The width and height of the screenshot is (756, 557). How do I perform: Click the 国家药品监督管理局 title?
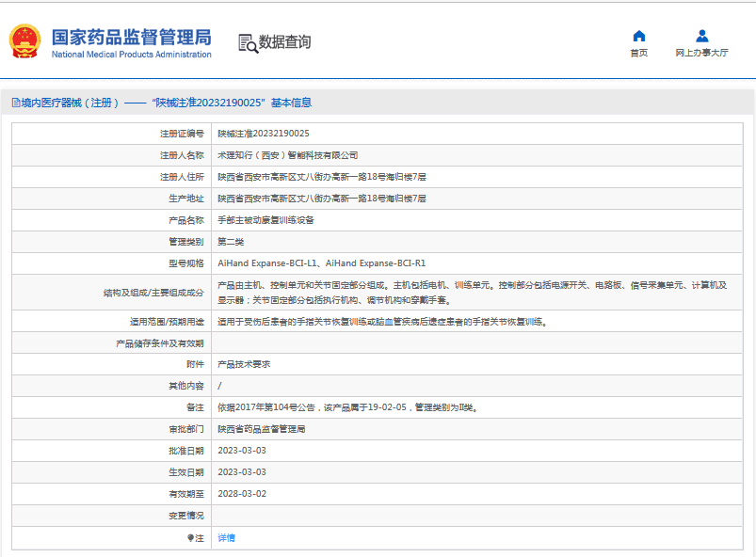(132, 37)
